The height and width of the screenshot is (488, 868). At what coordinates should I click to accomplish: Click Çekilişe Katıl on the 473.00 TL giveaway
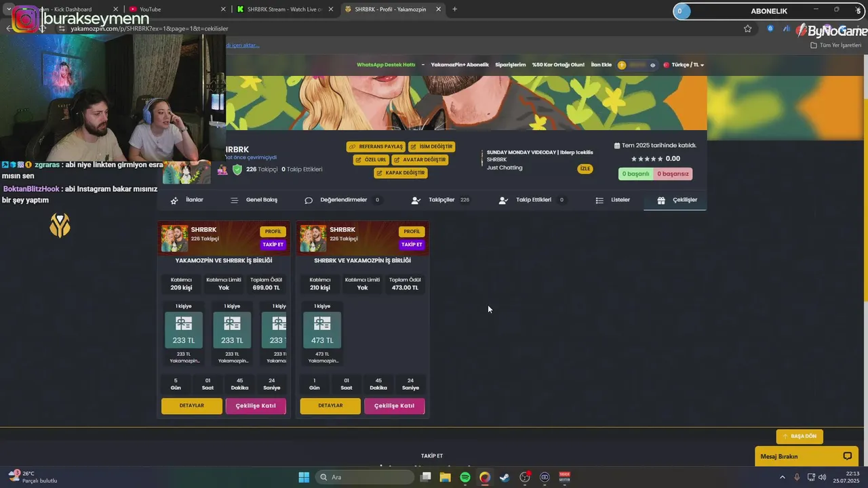tap(395, 406)
